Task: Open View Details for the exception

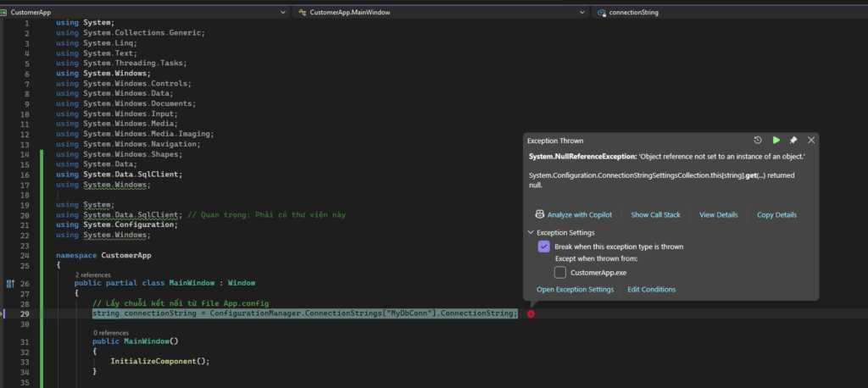Action: click(x=718, y=215)
